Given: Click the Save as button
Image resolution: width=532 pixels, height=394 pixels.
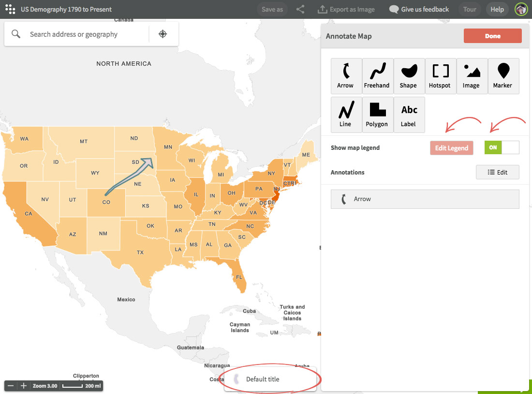Looking at the screenshot, I should pos(272,10).
